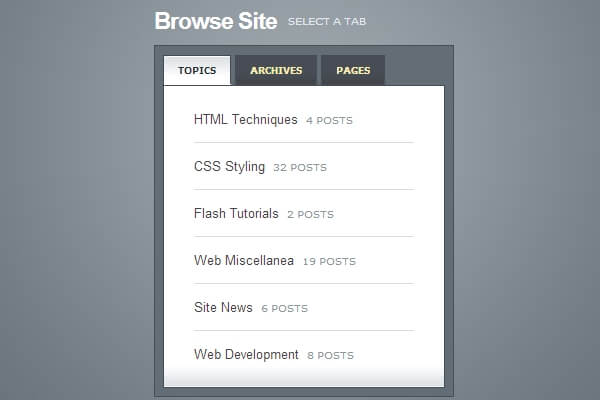Click the '19 POSTS' count label
The image size is (600, 400).
328,262
